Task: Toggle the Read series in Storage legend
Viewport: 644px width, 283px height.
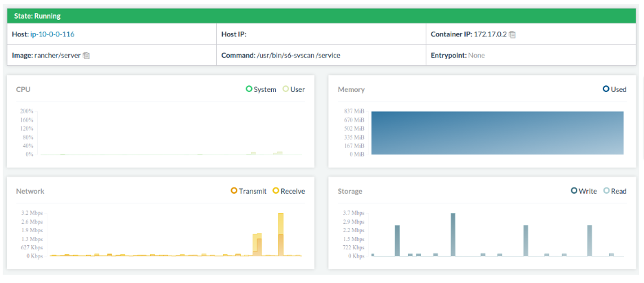Action: tap(614, 191)
